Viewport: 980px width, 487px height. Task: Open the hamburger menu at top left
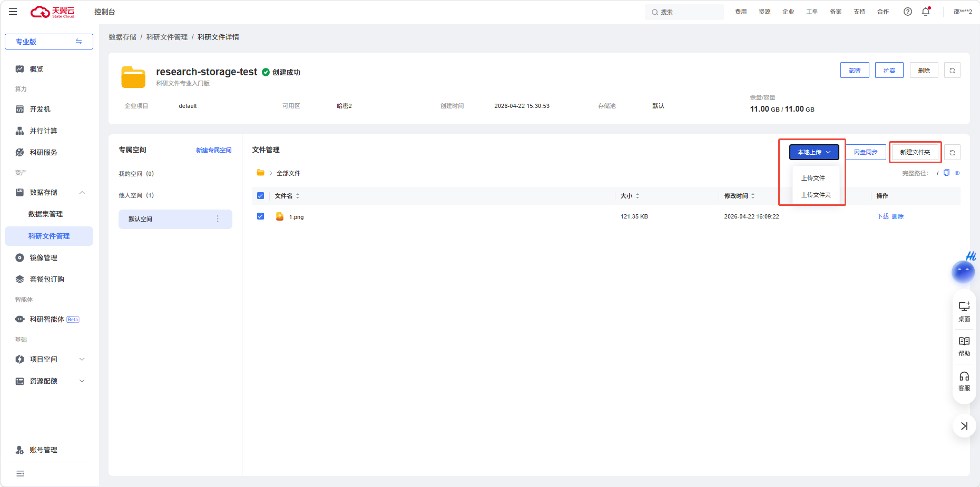(13, 12)
